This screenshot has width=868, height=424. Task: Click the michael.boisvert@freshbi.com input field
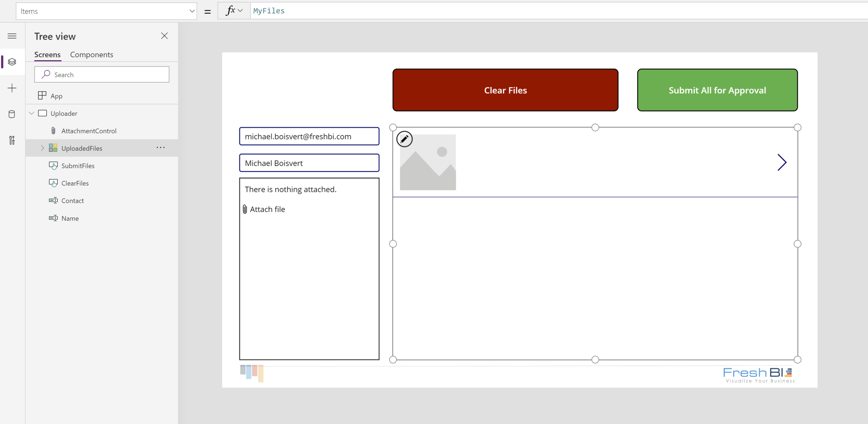click(309, 136)
